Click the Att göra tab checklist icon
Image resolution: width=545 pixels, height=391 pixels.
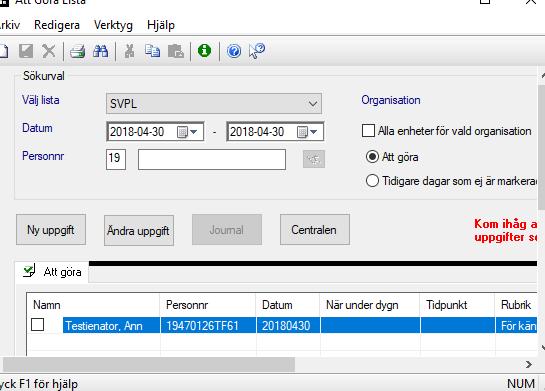[x=29, y=271]
